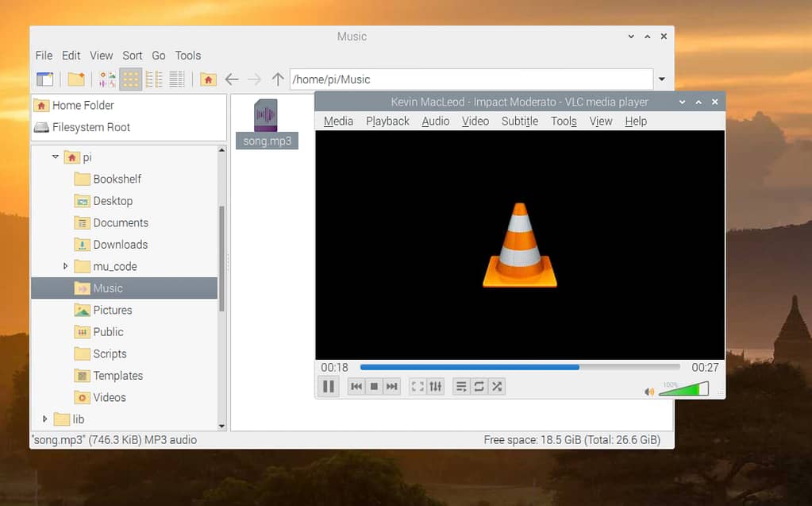This screenshot has width=812, height=506.
Task: Skip to next track in VLC
Action: [392, 387]
